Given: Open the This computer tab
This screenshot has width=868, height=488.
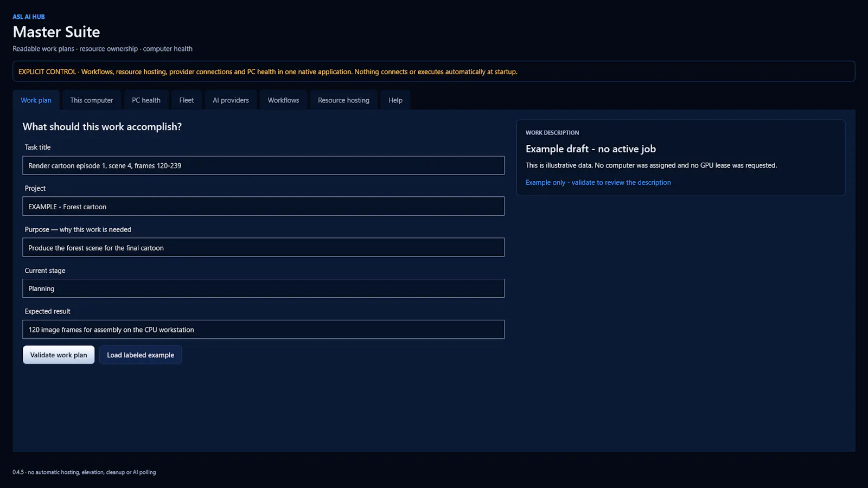Looking at the screenshot, I should [92, 100].
